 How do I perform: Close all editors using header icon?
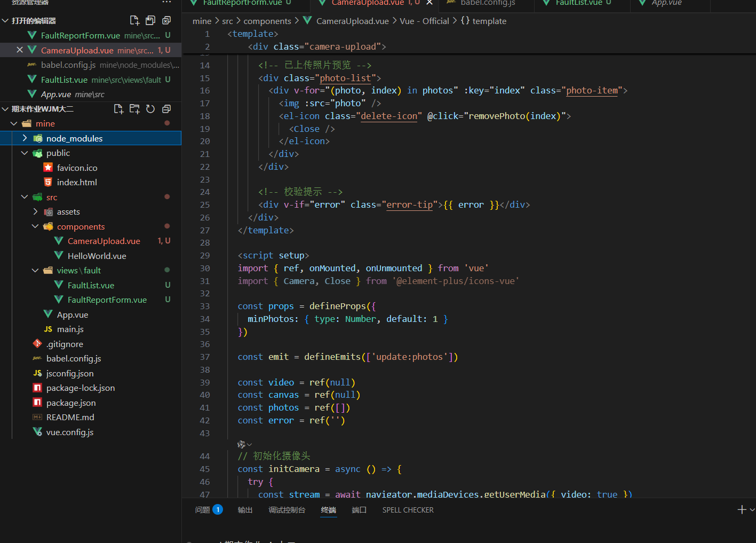[166, 20]
